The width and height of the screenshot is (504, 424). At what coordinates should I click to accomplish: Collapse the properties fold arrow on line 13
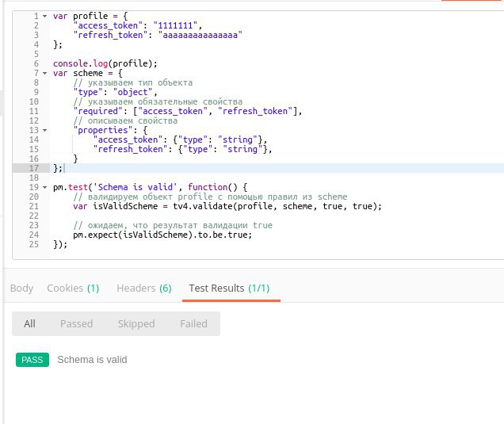pyautogui.click(x=44, y=130)
